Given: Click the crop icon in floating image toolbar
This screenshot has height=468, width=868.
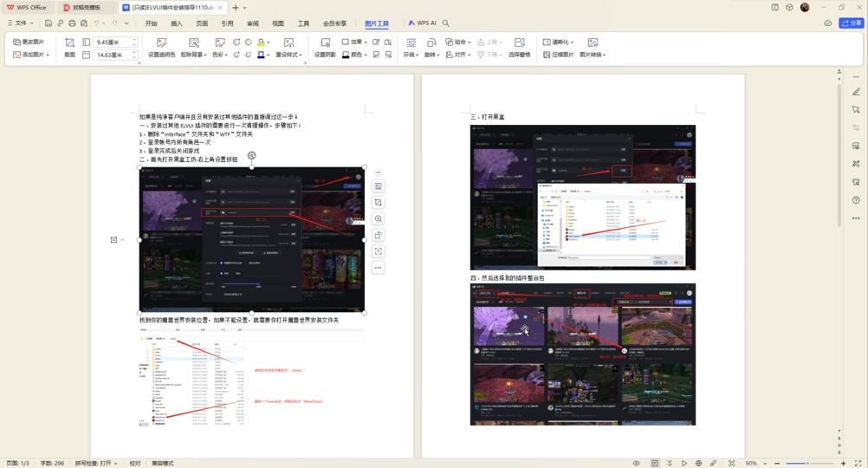Looking at the screenshot, I should click(x=378, y=202).
